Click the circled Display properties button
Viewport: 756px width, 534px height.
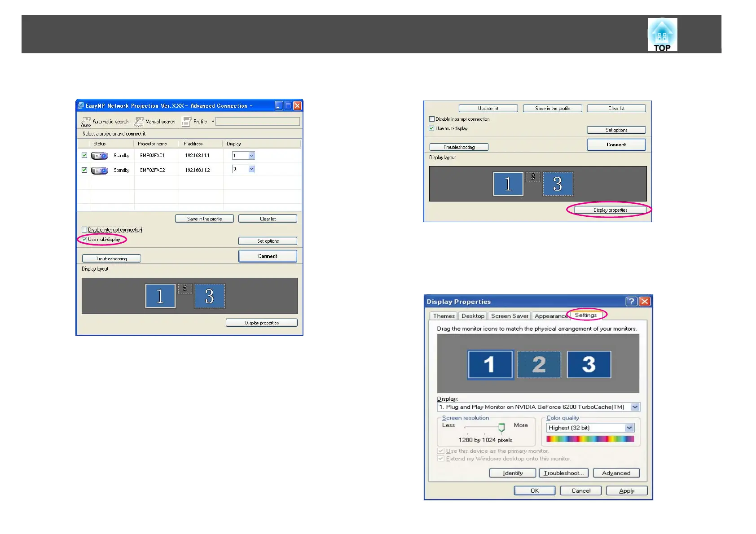click(610, 210)
